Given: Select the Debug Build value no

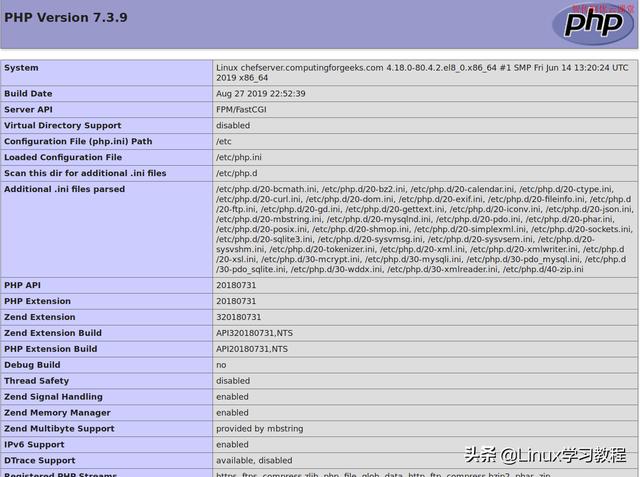Looking at the screenshot, I should pos(221,364).
